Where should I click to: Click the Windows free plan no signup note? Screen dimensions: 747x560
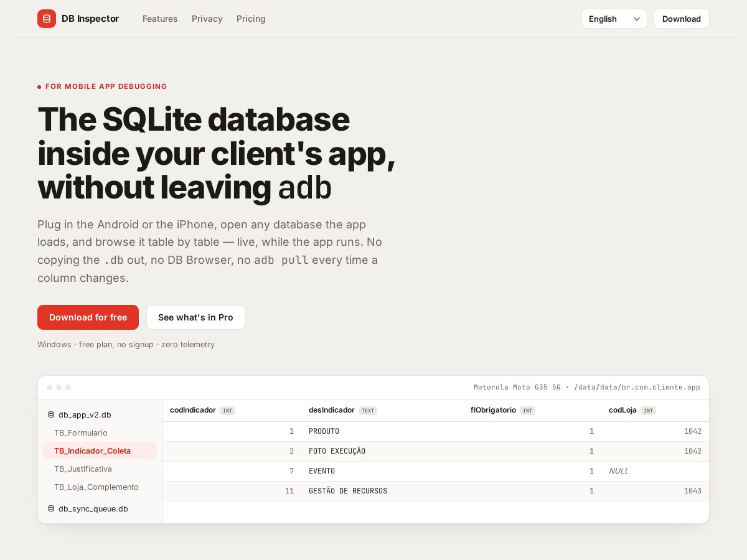pos(126,344)
